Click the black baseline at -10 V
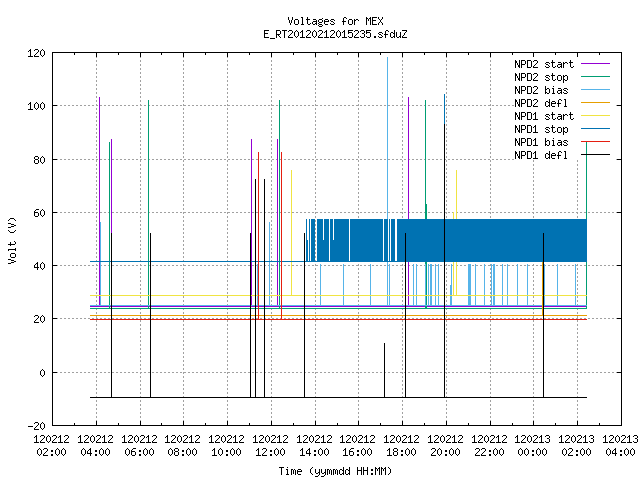Image resolution: width=640 pixels, height=480 pixels. [x=338, y=397]
